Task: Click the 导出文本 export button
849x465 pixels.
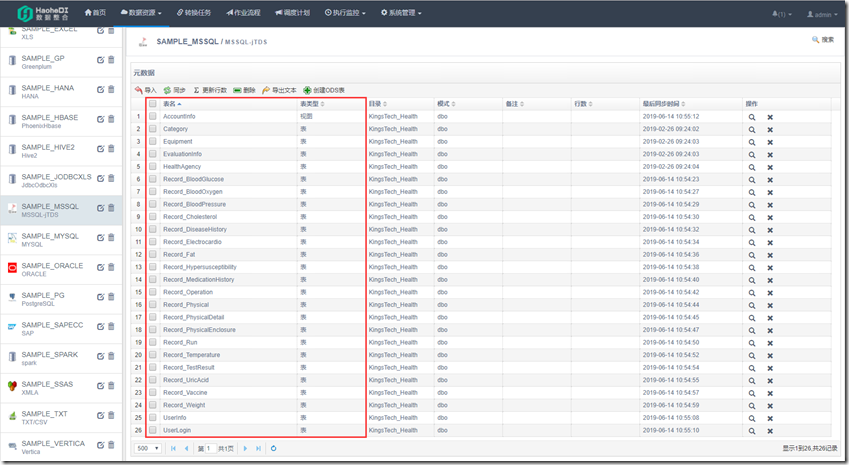Action: (279, 90)
